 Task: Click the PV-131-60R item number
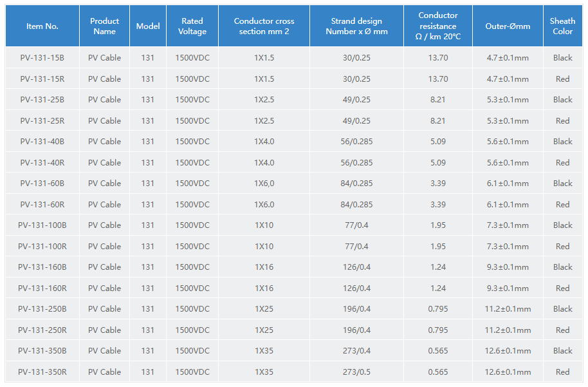click(42, 205)
